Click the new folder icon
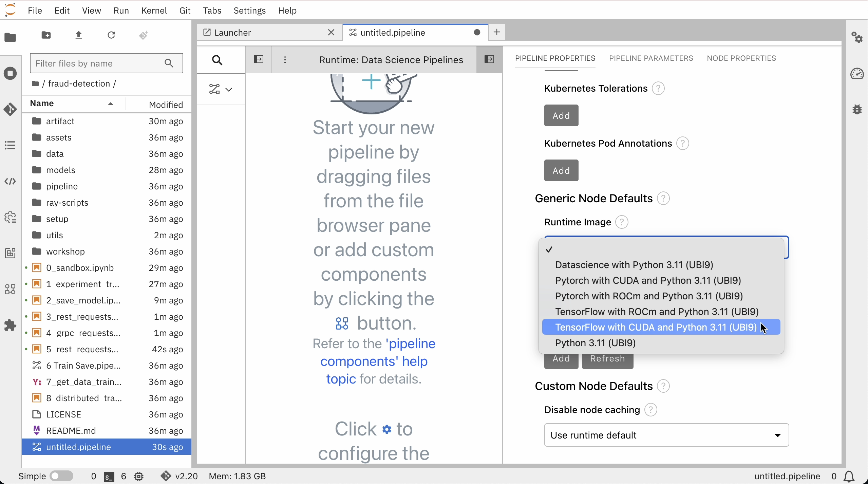 point(46,35)
